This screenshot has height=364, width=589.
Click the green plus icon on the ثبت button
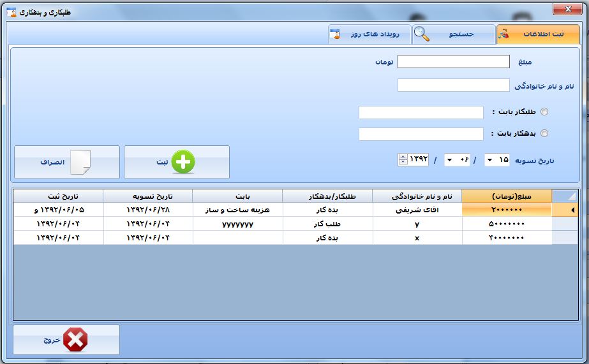click(183, 162)
